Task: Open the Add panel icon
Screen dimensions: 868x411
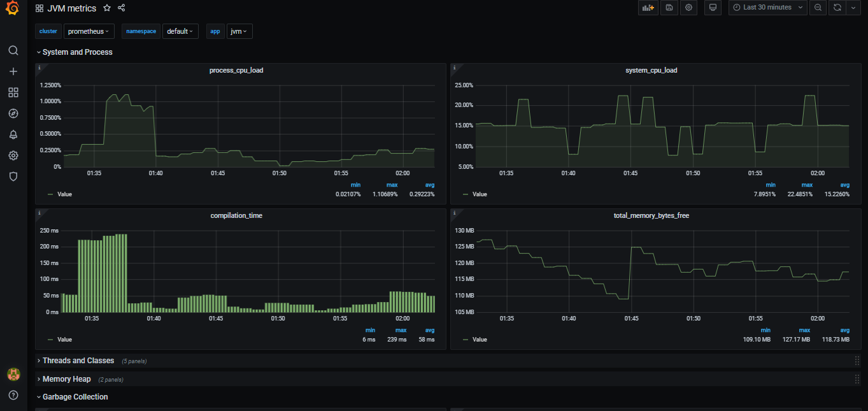Action: [x=648, y=8]
